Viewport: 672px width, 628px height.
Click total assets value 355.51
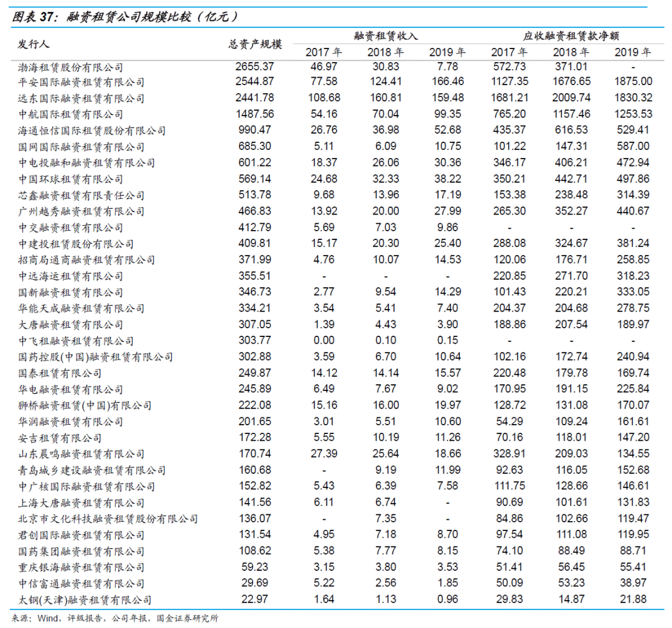pyautogui.click(x=254, y=275)
